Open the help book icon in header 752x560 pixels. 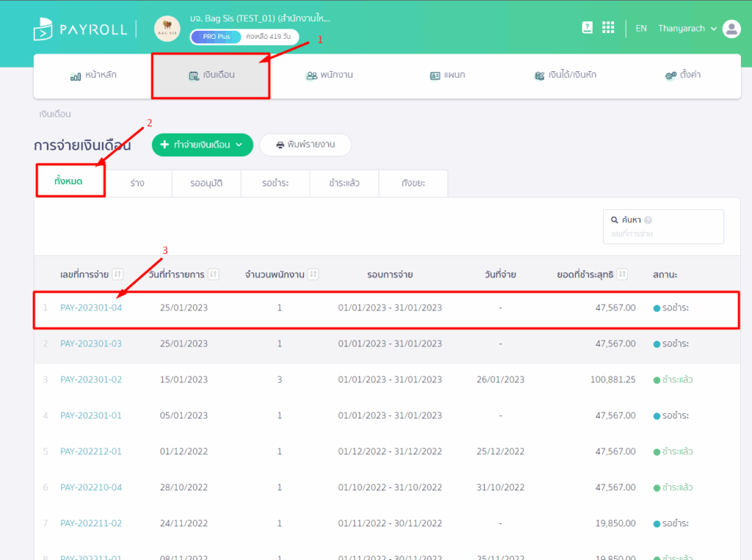[x=587, y=28]
